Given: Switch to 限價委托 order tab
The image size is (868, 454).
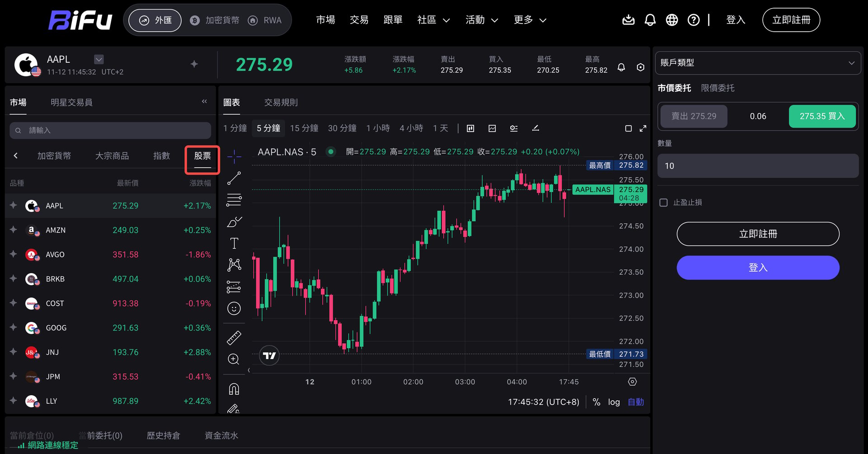Looking at the screenshot, I should (717, 88).
